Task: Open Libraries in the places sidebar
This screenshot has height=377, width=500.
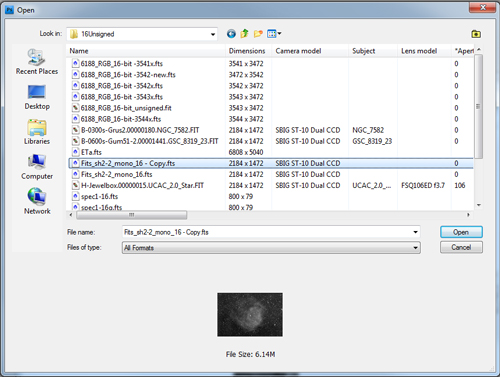Action: point(37,132)
